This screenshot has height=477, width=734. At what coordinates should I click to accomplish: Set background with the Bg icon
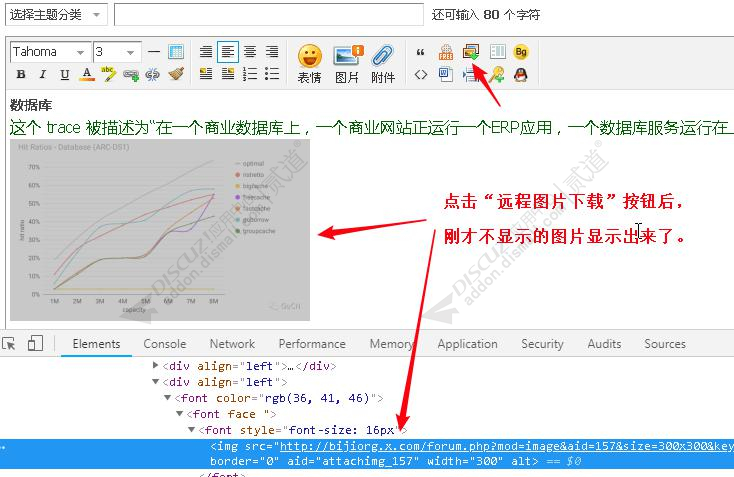(521, 51)
